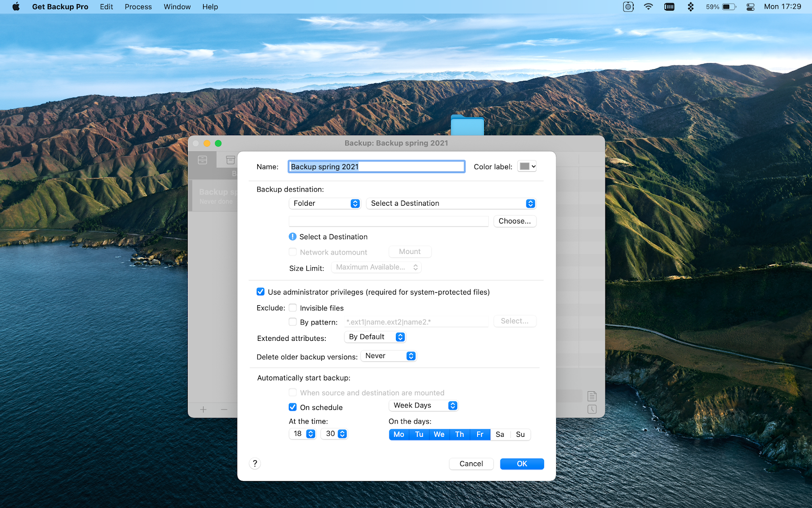Open the Size Limit Maximum Available dropdown
Screen dimensions: 812x508
tap(376, 267)
